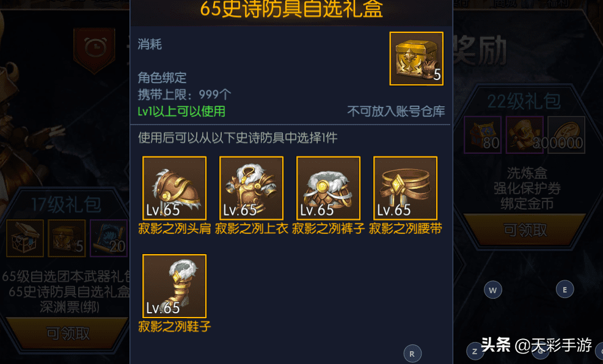
Task: Pick the 寂影之冽裤子 pants icon
Action: (328, 188)
